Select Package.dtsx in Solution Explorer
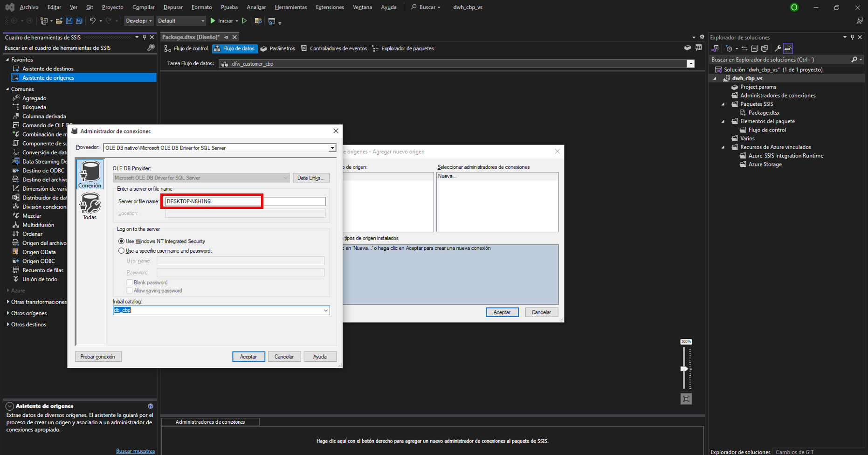The image size is (868, 455). [764, 112]
